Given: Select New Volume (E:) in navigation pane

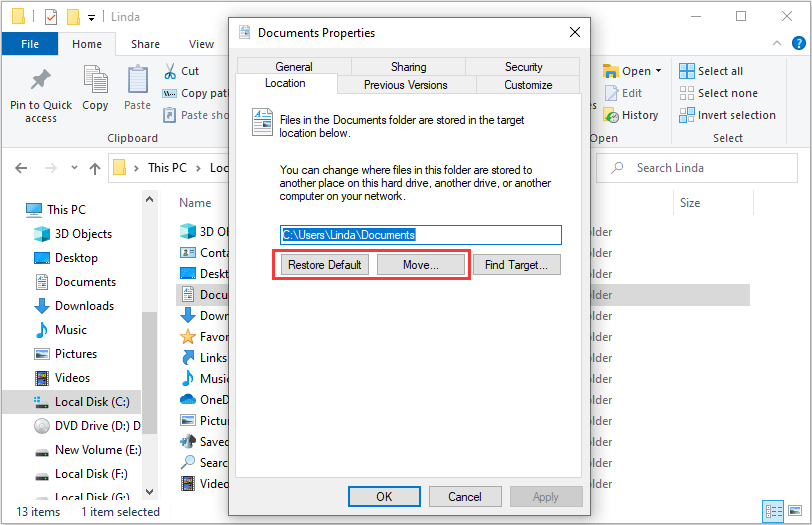Looking at the screenshot, I should coord(88,450).
